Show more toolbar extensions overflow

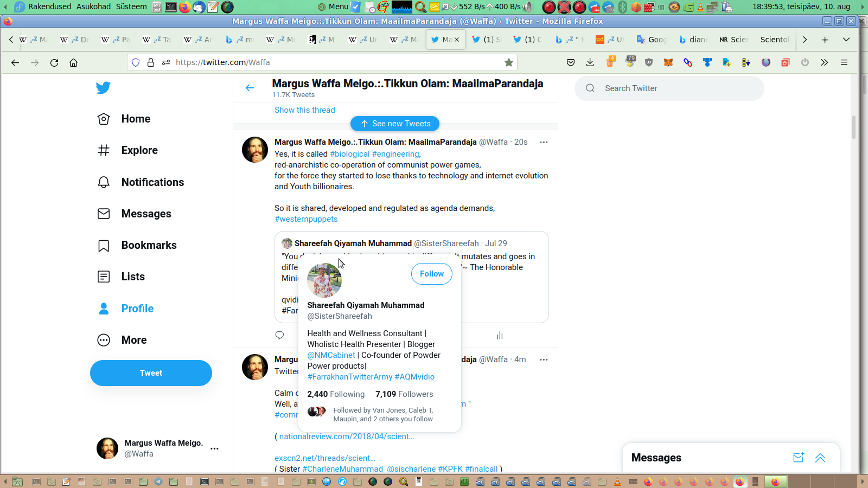point(825,62)
